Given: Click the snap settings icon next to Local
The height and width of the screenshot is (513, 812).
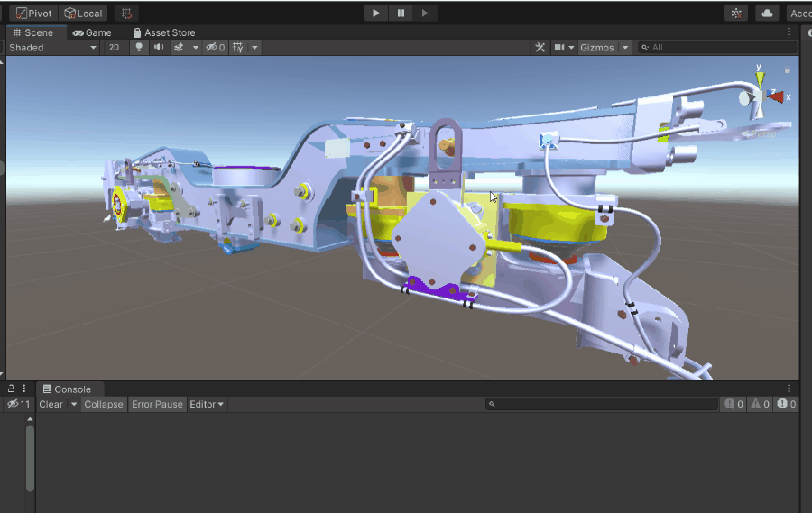Looking at the screenshot, I should pos(126,14).
